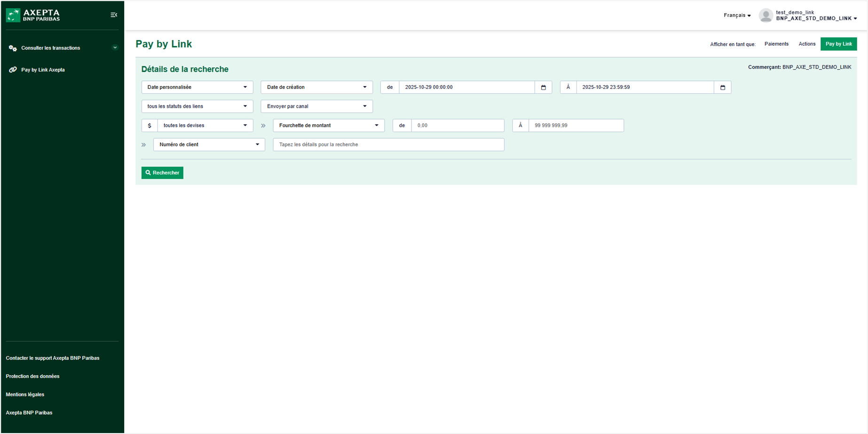Open the link status filter dropdown
Screen dimensions: 868x434
tap(197, 106)
